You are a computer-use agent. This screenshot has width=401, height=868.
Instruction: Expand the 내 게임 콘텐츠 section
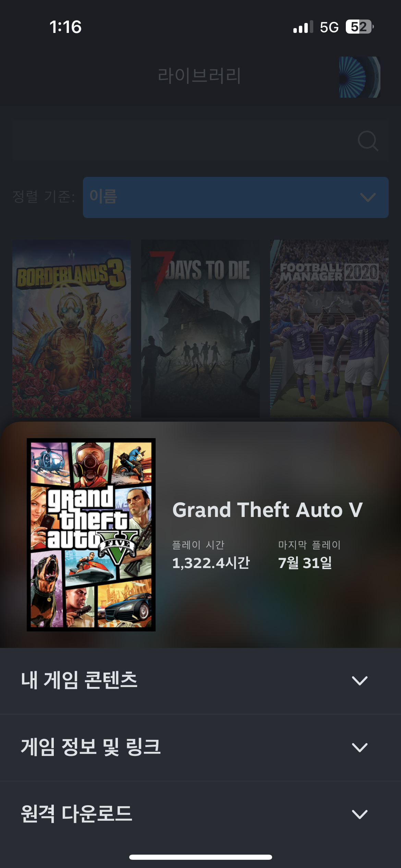tap(200, 680)
